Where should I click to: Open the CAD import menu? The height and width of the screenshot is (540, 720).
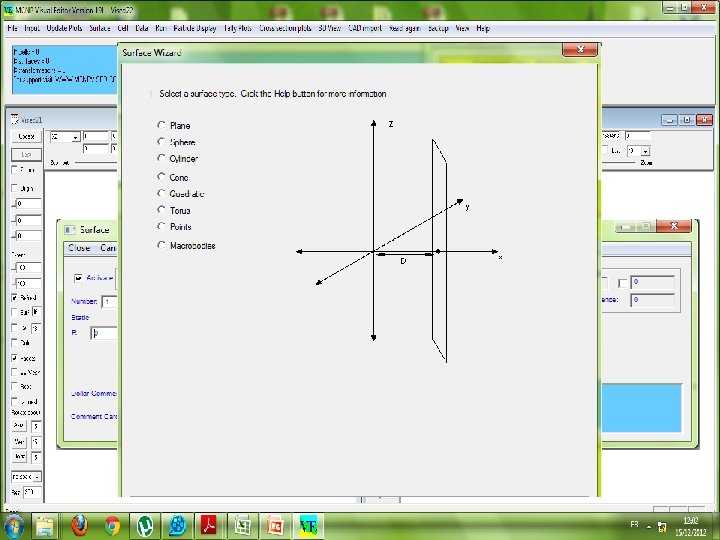pyautogui.click(x=365, y=28)
